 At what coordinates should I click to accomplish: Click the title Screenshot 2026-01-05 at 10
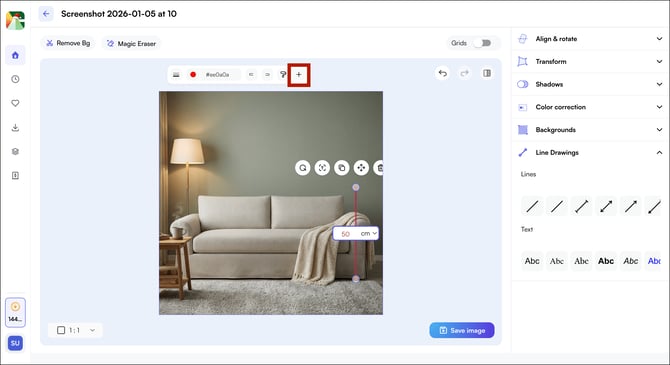119,14
